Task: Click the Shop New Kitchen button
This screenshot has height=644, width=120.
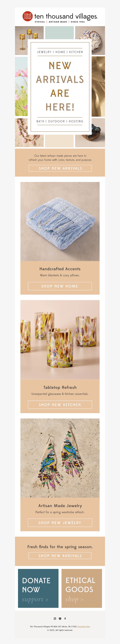Action: 60,405
